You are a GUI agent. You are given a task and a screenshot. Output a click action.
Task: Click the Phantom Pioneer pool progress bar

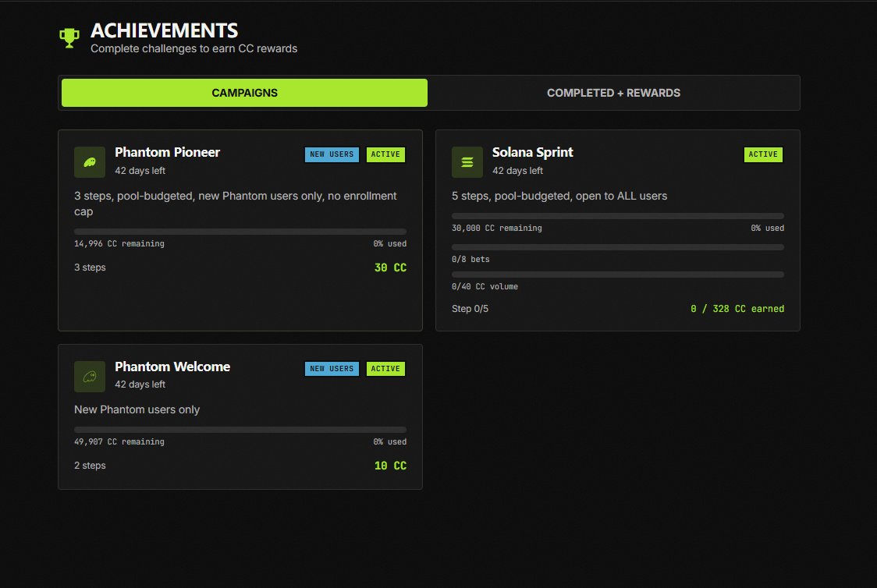coord(240,232)
